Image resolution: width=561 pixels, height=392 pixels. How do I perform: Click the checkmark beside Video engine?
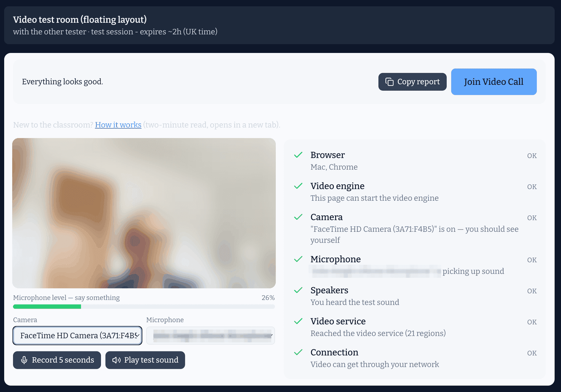[x=298, y=186]
